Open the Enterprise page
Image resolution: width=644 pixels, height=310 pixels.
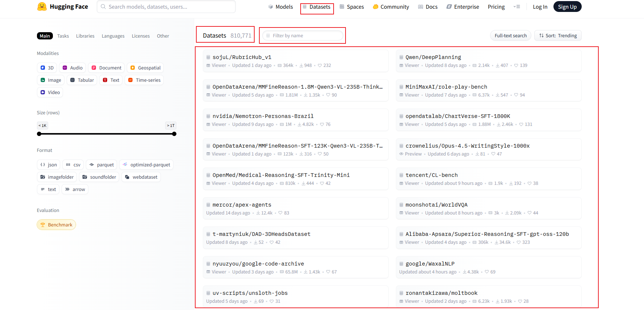pyautogui.click(x=463, y=7)
